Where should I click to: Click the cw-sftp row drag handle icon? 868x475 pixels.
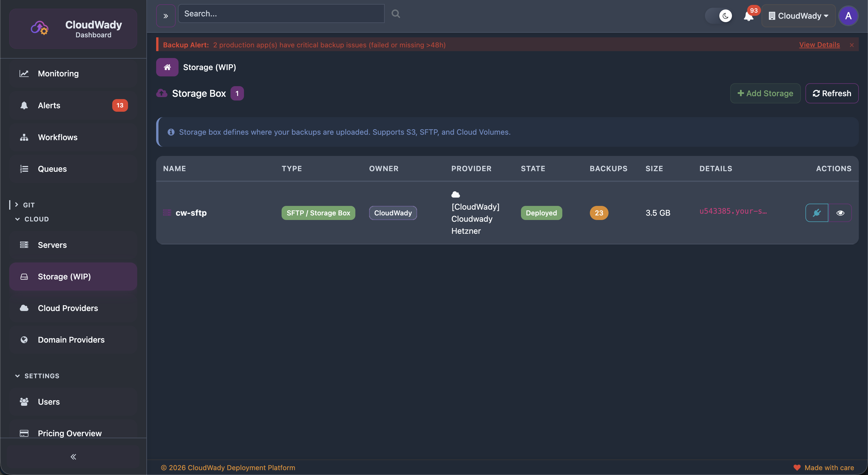pyautogui.click(x=167, y=213)
